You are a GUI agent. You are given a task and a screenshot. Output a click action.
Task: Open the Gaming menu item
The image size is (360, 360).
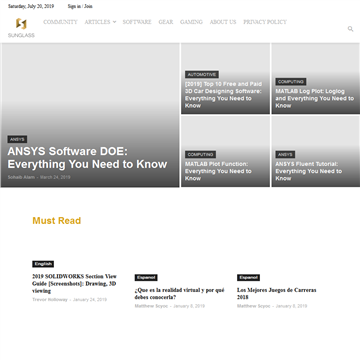coord(191,22)
